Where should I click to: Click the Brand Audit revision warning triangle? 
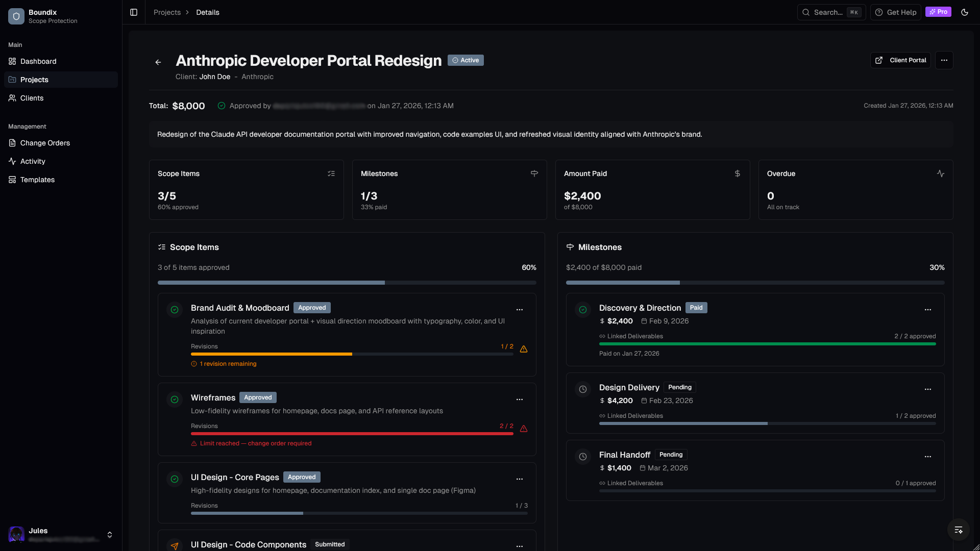[524, 349]
